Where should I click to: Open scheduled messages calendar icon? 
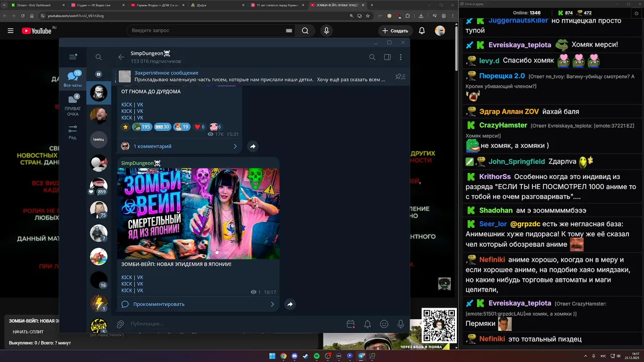click(x=351, y=324)
